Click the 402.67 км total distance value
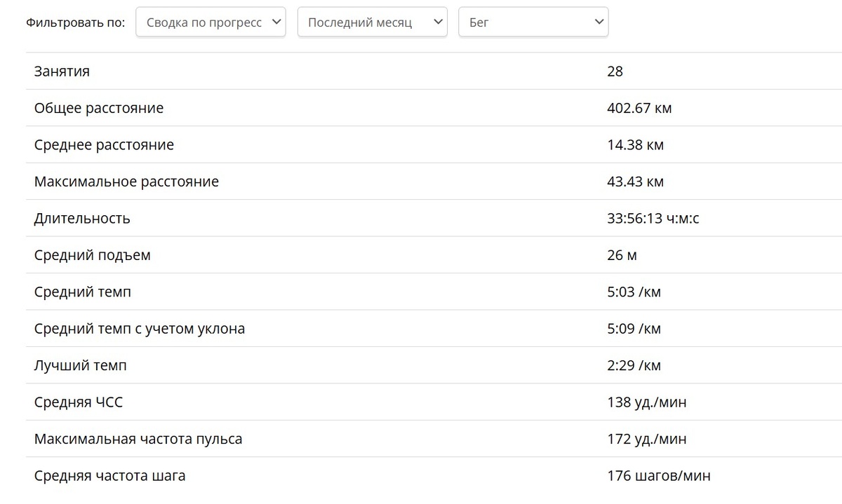The width and height of the screenshot is (842, 504). point(639,108)
